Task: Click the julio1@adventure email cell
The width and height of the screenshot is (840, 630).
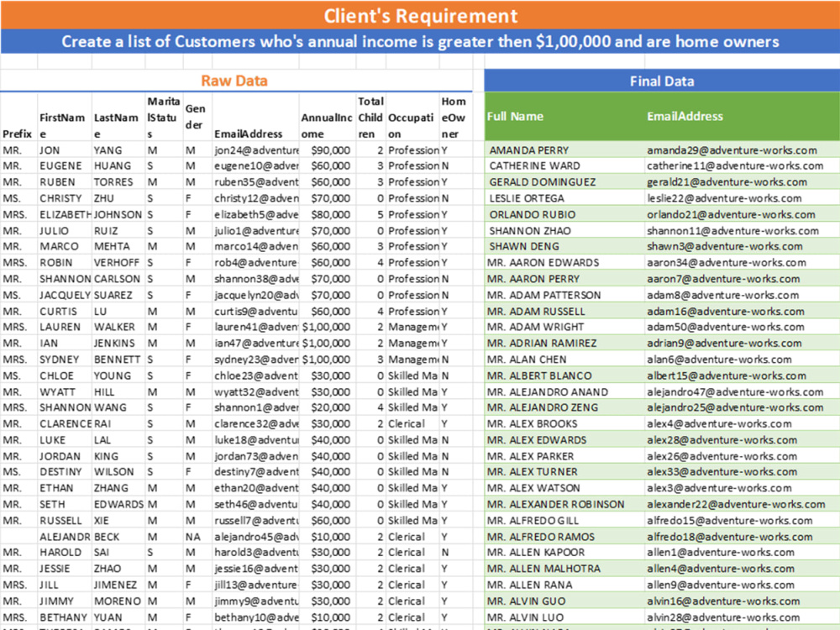Action: tap(256, 231)
